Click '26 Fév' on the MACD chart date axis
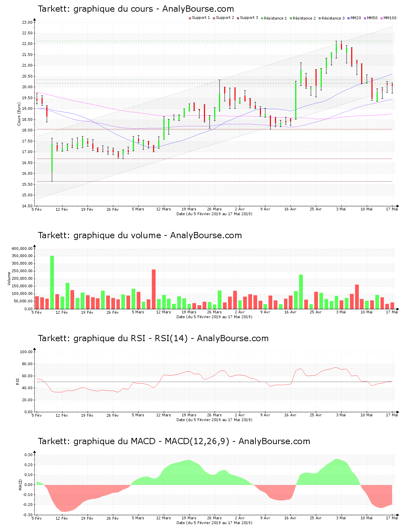 (x=113, y=518)
